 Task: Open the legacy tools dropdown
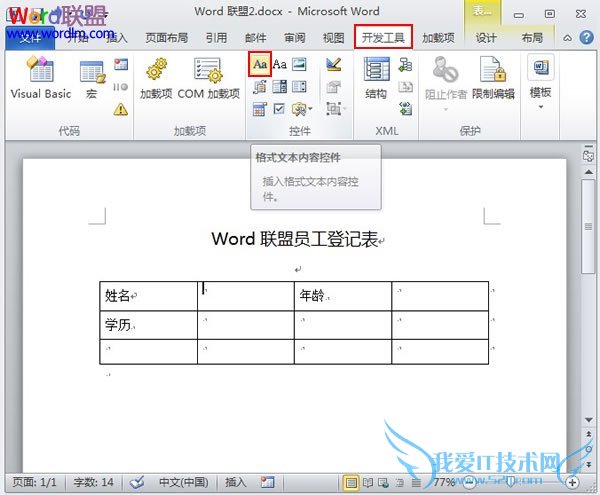[302, 109]
